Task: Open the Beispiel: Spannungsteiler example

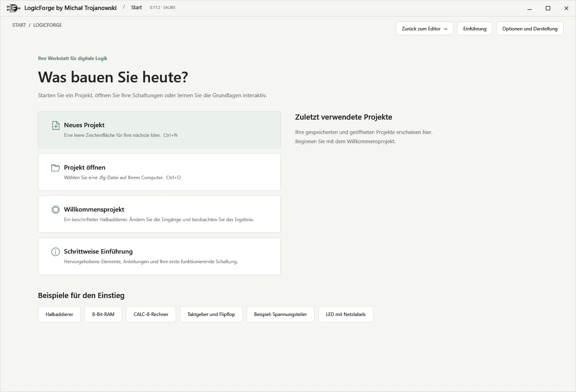Action: point(280,314)
